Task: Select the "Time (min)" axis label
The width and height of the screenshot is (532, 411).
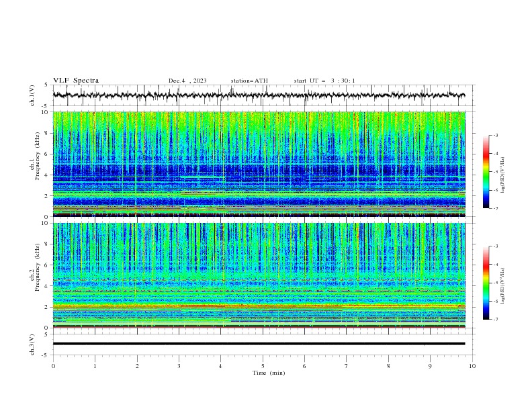Action: click(x=269, y=373)
